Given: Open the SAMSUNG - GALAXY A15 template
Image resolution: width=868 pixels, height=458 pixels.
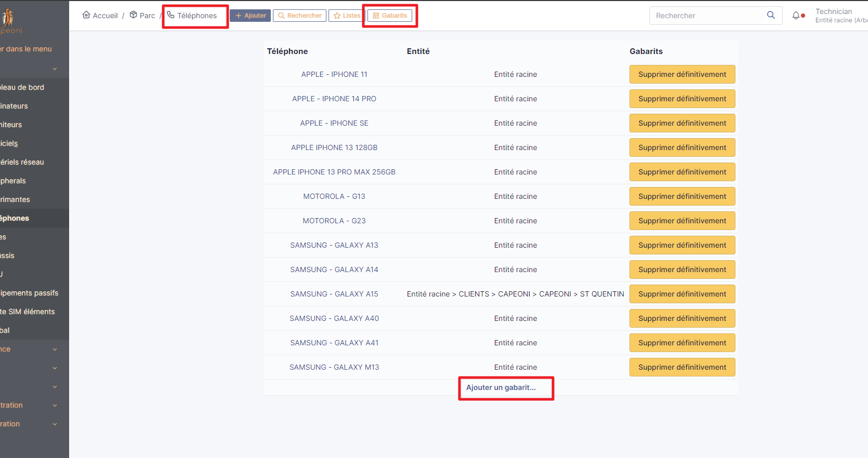Looking at the screenshot, I should point(334,294).
